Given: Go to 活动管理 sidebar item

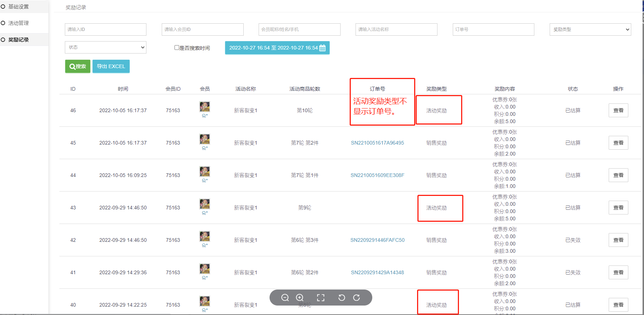Looking at the screenshot, I should [x=19, y=23].
